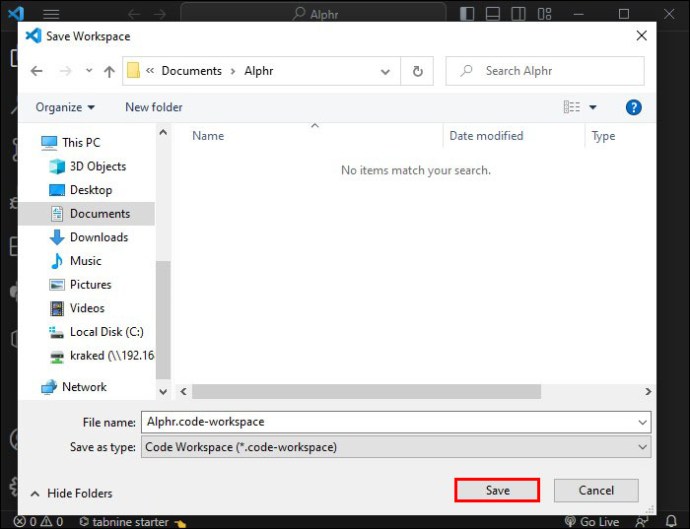Click the Change your view icon

[x=572, y=107]
